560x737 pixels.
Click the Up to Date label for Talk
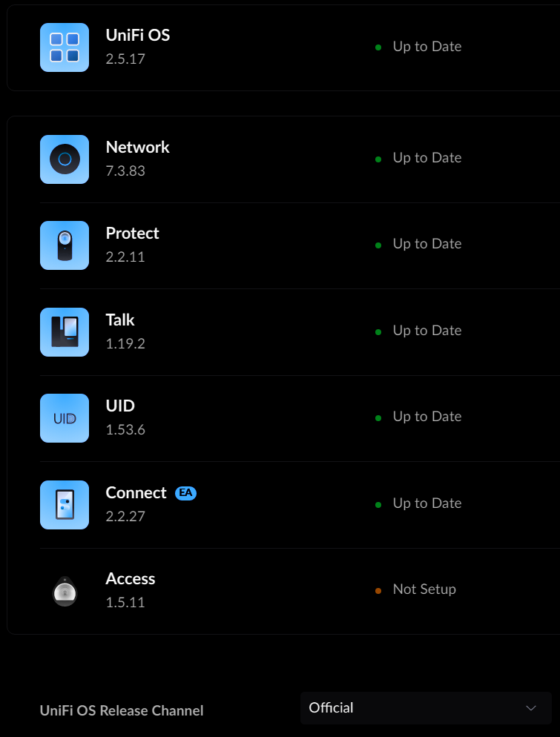tap(426, 331)
